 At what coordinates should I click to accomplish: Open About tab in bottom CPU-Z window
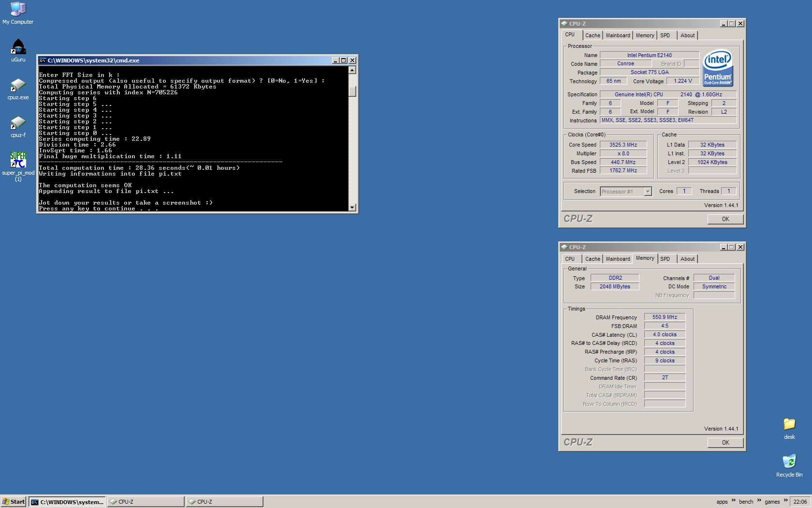(687, 259)
